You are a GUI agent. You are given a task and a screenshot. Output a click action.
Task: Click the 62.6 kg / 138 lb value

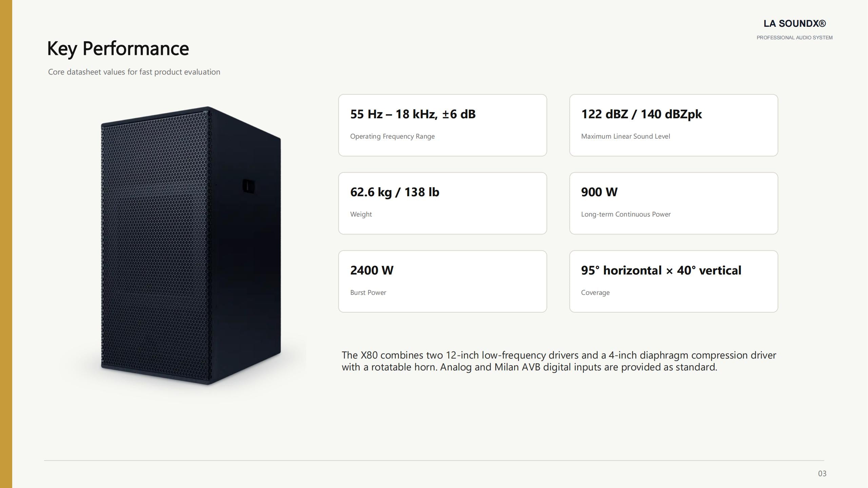coord(395,192)
